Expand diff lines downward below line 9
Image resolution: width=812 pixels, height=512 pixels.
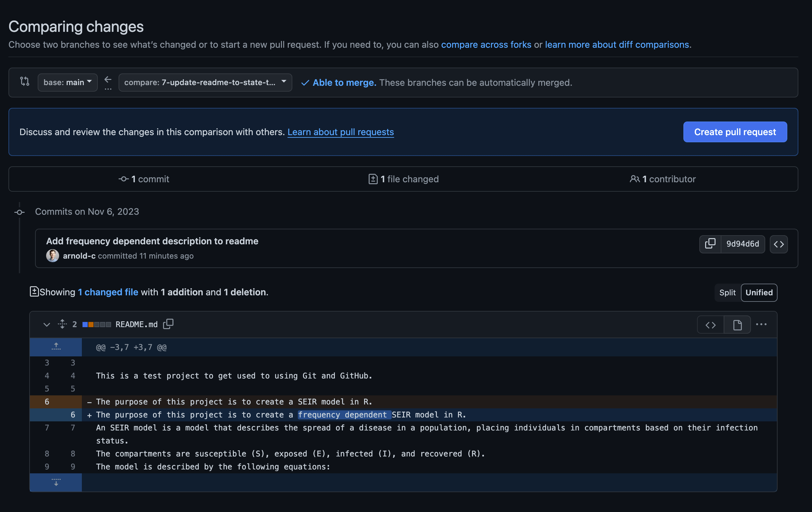(x=56, y=482)
